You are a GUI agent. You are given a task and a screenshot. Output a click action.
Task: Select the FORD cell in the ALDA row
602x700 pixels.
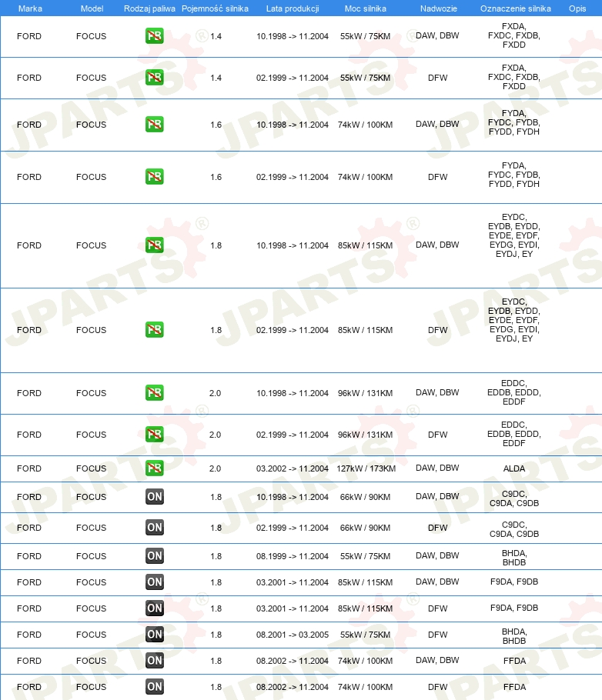[x=29, y=468]
